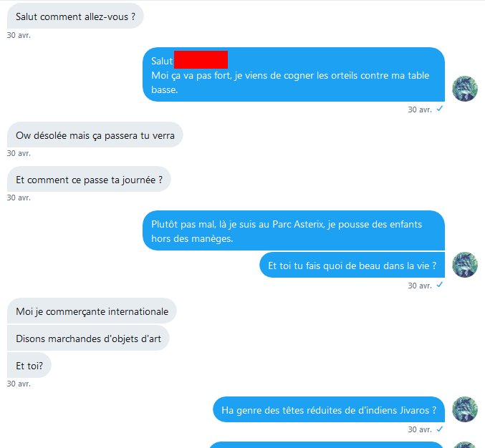Select the 'Et toi tu fais quoi' bubble
Image resolution: width=485 pixels, height=448 pixels.
pos(352,265)
